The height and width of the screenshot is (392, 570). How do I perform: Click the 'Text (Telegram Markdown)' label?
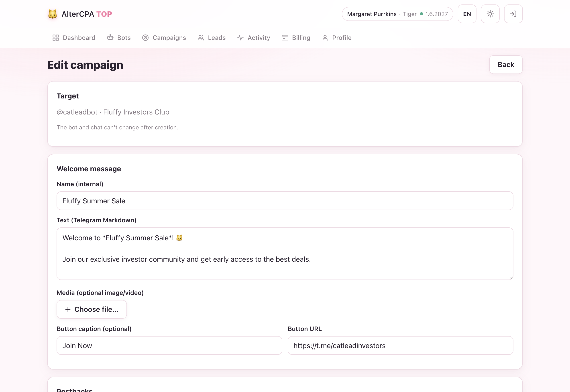96,220
